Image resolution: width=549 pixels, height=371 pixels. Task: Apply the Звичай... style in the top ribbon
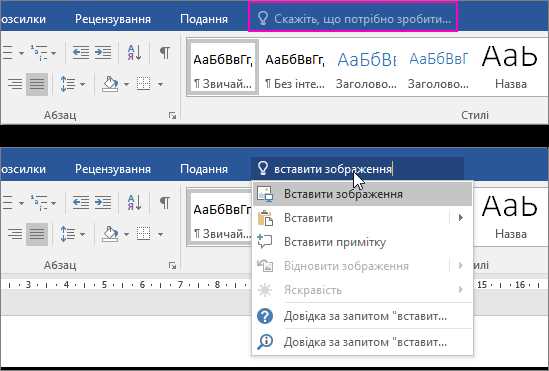click(223, 67)
